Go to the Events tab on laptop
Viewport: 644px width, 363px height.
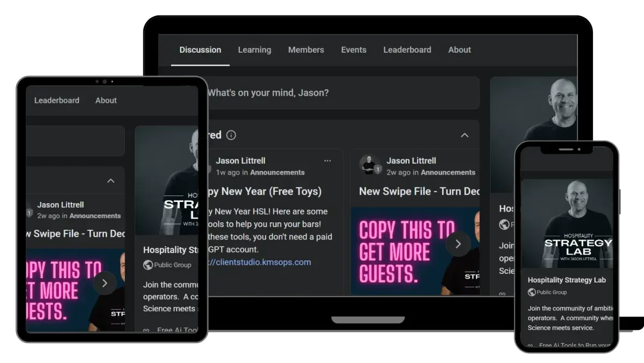(354, 50)
